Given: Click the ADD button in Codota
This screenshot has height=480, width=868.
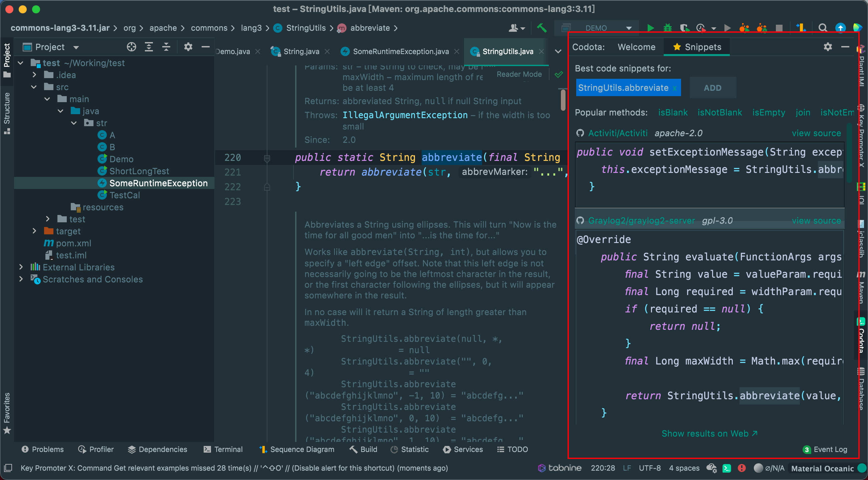Looking at the screenshot, I should 712,88.
